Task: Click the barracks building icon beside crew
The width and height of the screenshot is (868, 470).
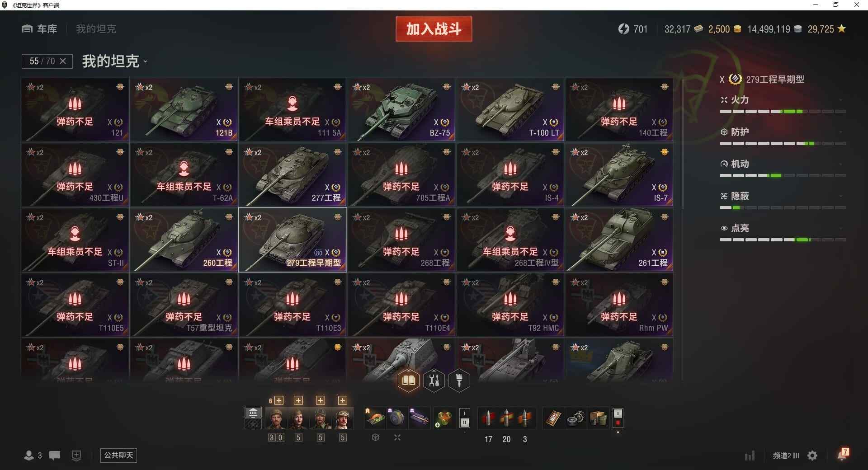Action: (253, 412)
